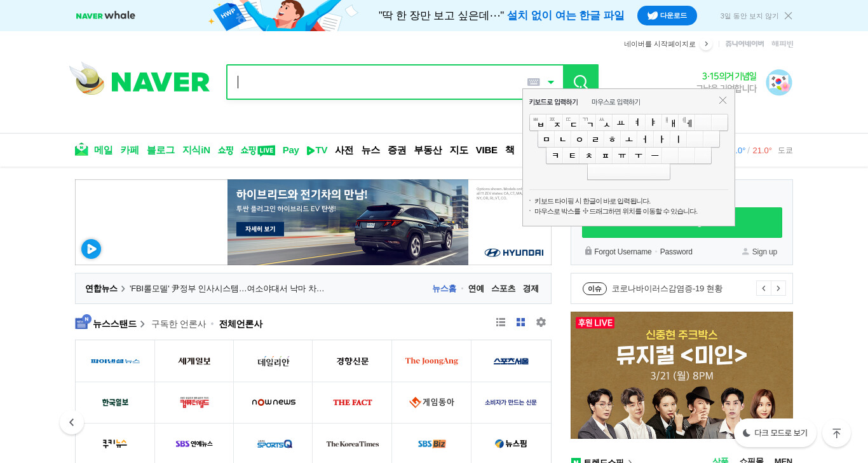Viewport: 868px width, 463px height.
Task: Open 세계일보 publisher tile
Action: coord(194,361)
